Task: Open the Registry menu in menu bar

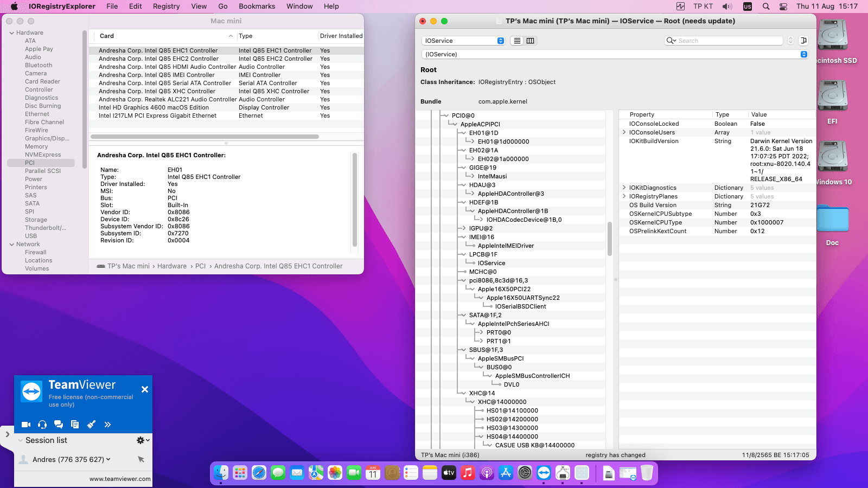Action: [166, 7]
